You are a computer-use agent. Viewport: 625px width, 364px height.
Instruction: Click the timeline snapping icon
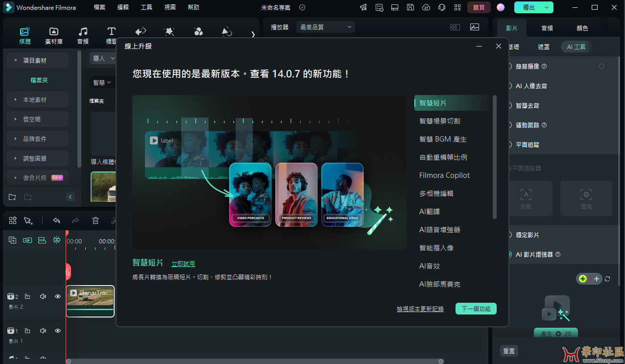(57, 240)
